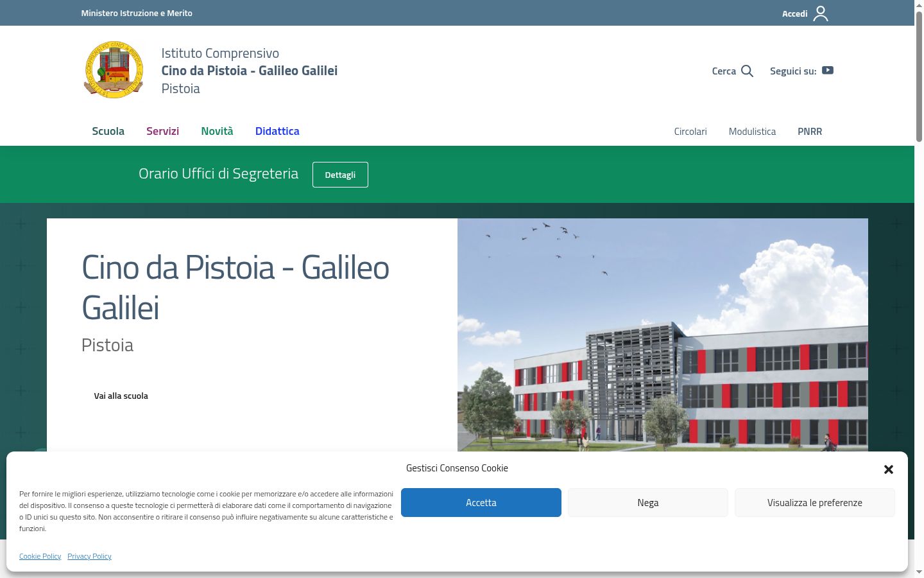Click the Cino da Pistoia - Galileo Galilei headline
Screen dimensions: 924x578
(x=235, y=287)
